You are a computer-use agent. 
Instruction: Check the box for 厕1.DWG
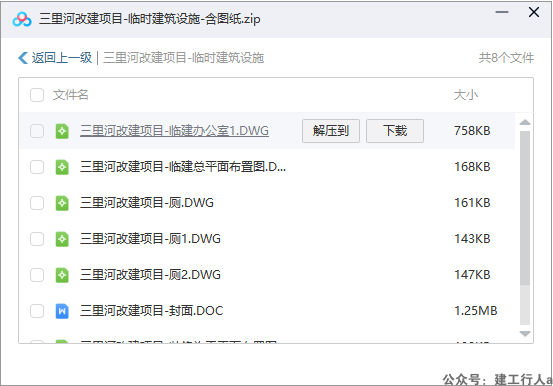point(37,239)
